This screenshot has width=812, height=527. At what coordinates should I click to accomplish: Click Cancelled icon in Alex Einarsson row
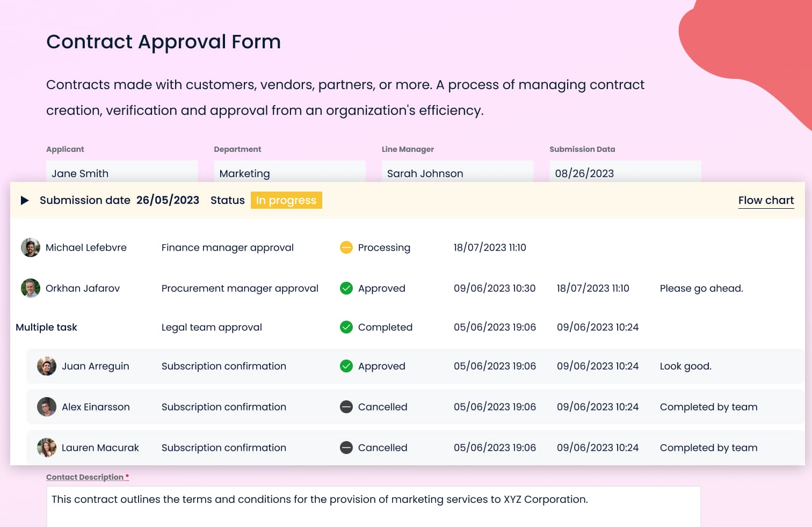346,407
